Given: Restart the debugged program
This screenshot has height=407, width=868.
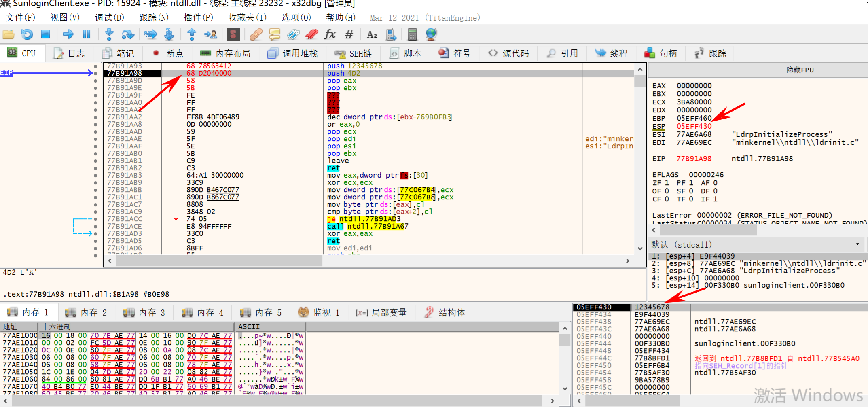Looking at the screenshot, I should pyautogui.click(x=27, y=35).
